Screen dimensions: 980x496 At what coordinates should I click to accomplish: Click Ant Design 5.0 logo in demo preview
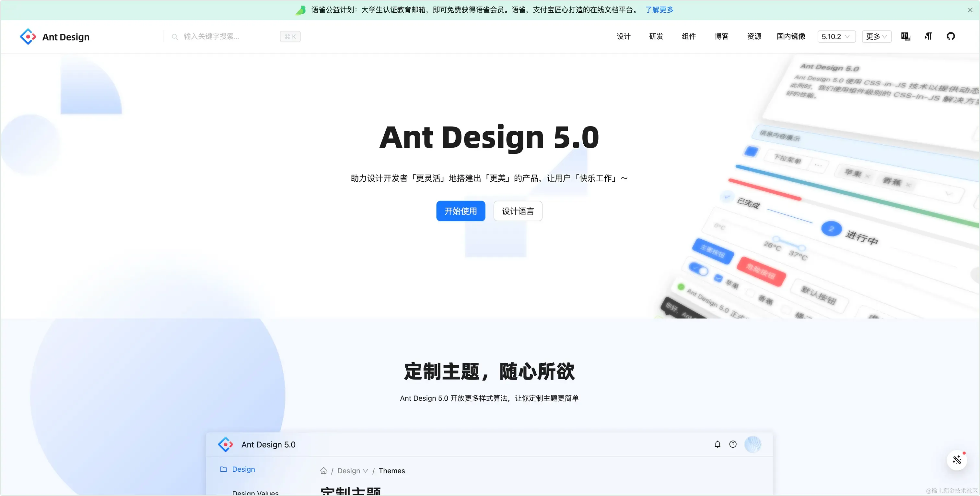[x=225, y=444]
